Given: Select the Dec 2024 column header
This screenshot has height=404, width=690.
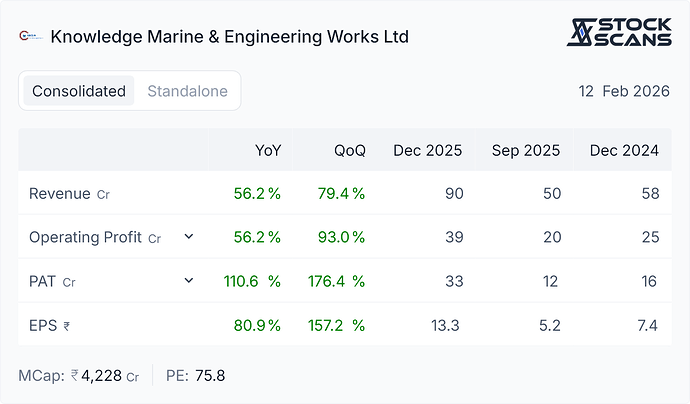Looking at the screenshot, I should (624, 151).
